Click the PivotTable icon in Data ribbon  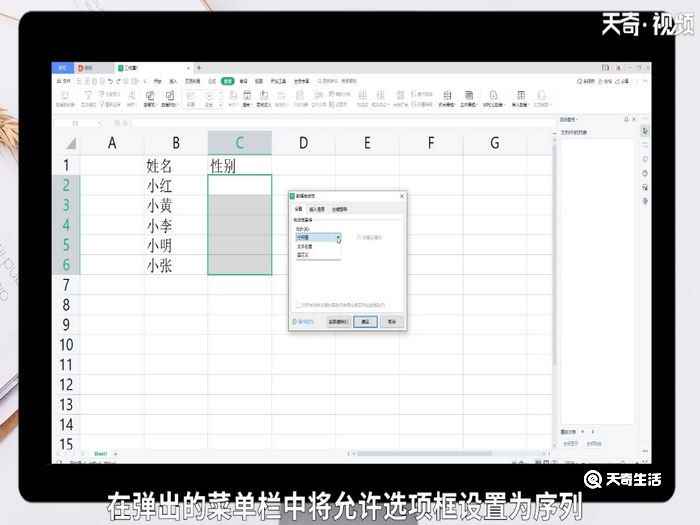tap(64, 100)
